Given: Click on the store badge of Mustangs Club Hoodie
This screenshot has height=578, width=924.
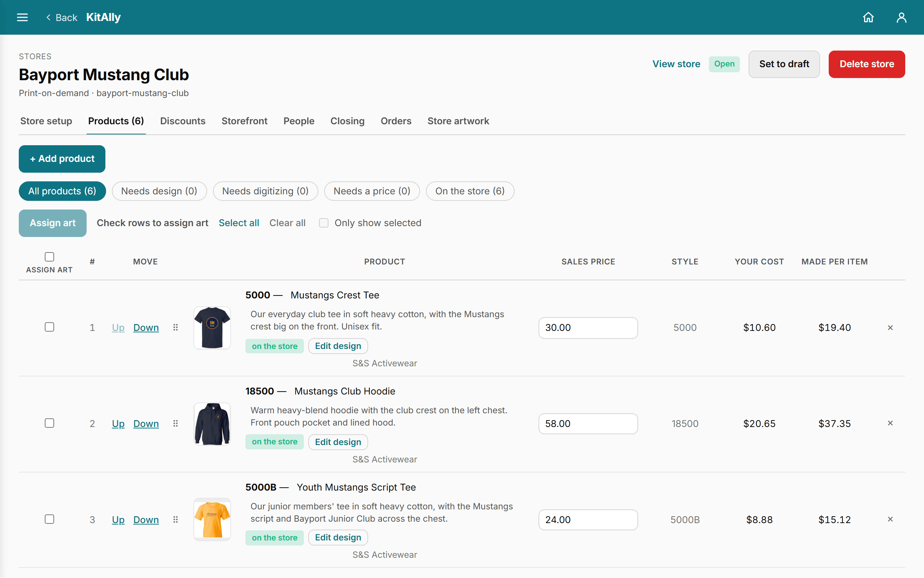Looking at the screenshot, I should 275,441.
